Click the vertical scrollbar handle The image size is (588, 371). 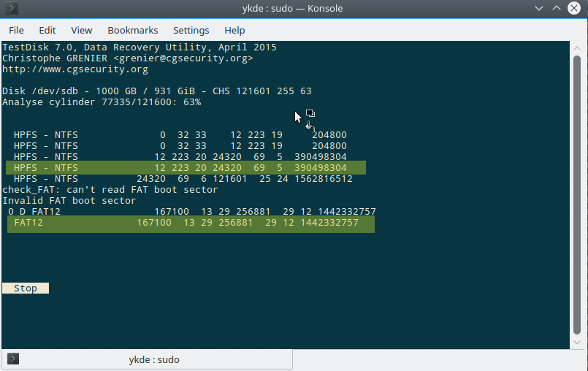pyautogui.click(x=577, y=195)
